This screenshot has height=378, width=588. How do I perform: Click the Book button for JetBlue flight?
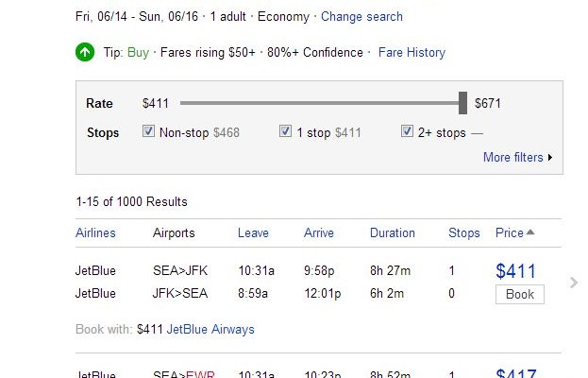click(520, 295)
